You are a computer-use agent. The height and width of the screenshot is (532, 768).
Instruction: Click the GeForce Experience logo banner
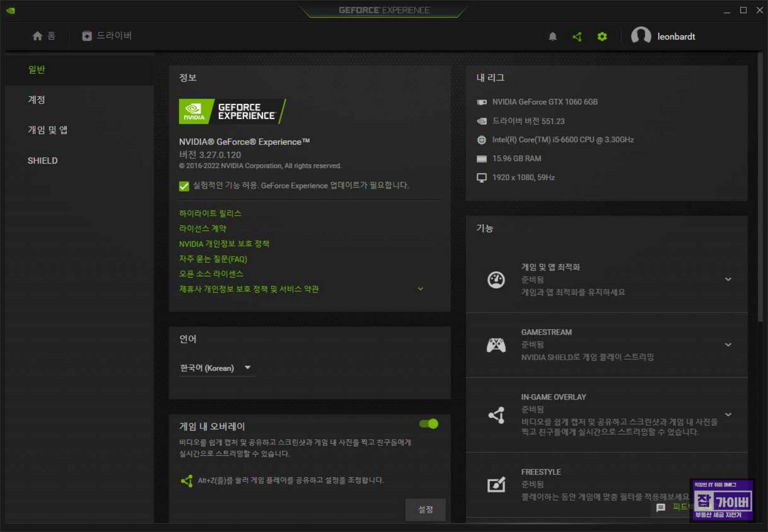[233, 112]
